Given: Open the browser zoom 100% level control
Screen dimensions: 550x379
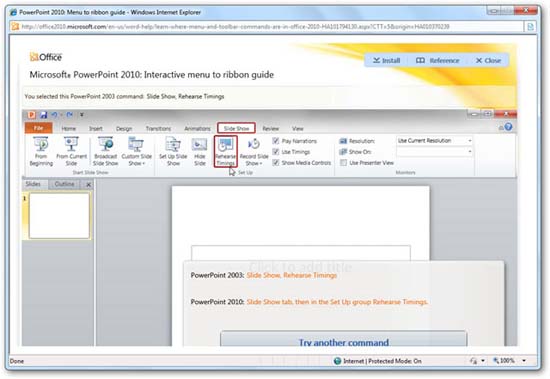Looking at the screenshot, I should tap(509, 360).
